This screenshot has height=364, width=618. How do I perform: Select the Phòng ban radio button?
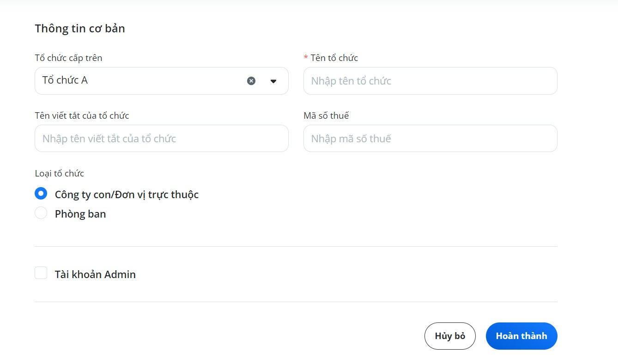41,213
